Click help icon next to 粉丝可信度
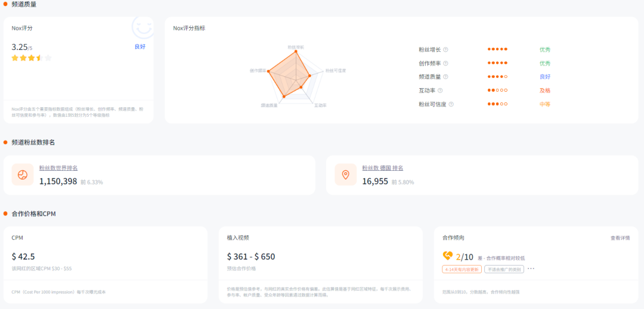Screen dimensions: 644x309 (451, 104)
